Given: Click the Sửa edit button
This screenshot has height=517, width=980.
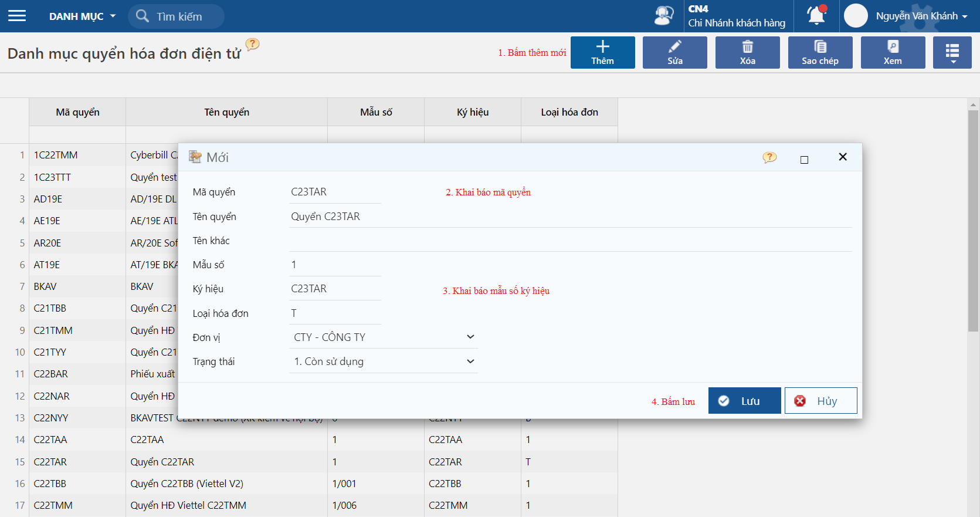Looking at the screenshot, I should point(674,52).
